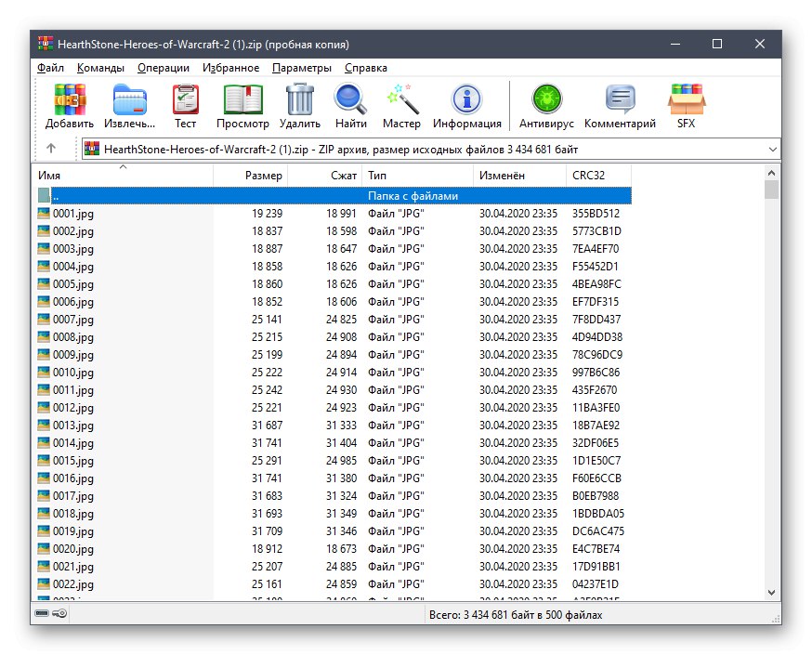This screenshot has height=655, width=812.
Task: Click the SFX conversion toolbar icon
Action: pyautogui.click(x=686, y=103)
